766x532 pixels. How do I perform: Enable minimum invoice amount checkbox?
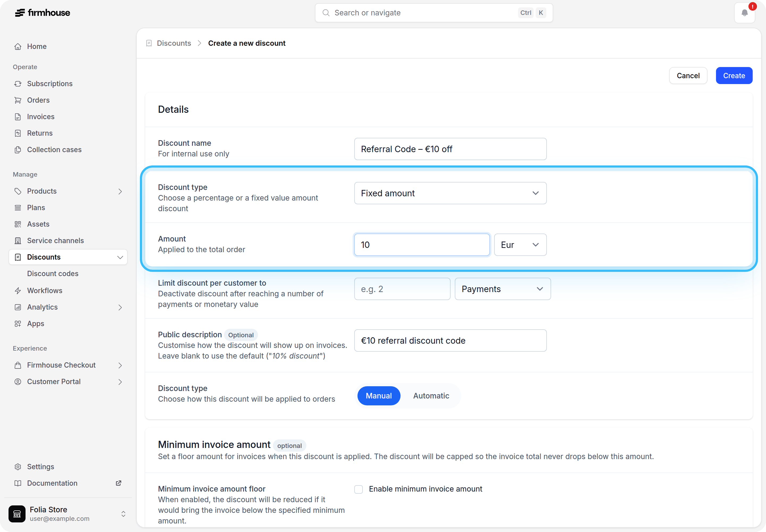tap(358, 489)
